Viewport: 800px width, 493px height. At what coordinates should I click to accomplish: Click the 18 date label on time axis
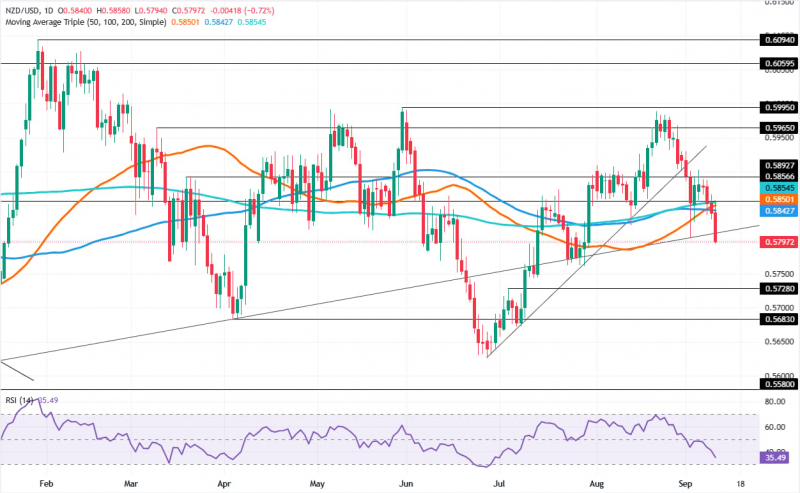point(740,483)
